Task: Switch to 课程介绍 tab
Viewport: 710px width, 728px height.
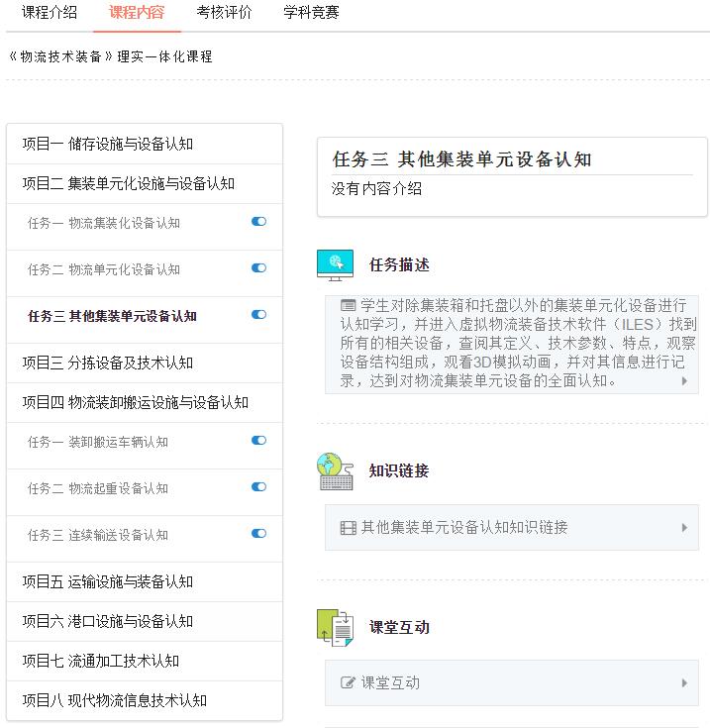Action: coord(50,13)
